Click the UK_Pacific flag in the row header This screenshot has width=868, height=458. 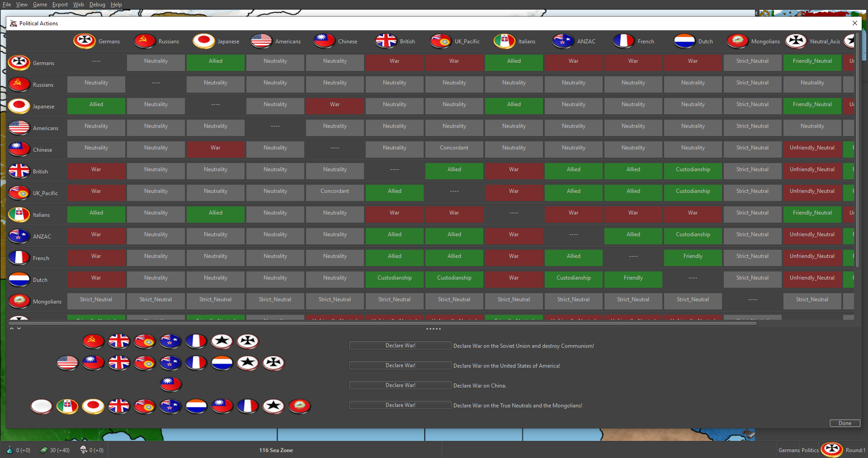click(x=19, y=193)
